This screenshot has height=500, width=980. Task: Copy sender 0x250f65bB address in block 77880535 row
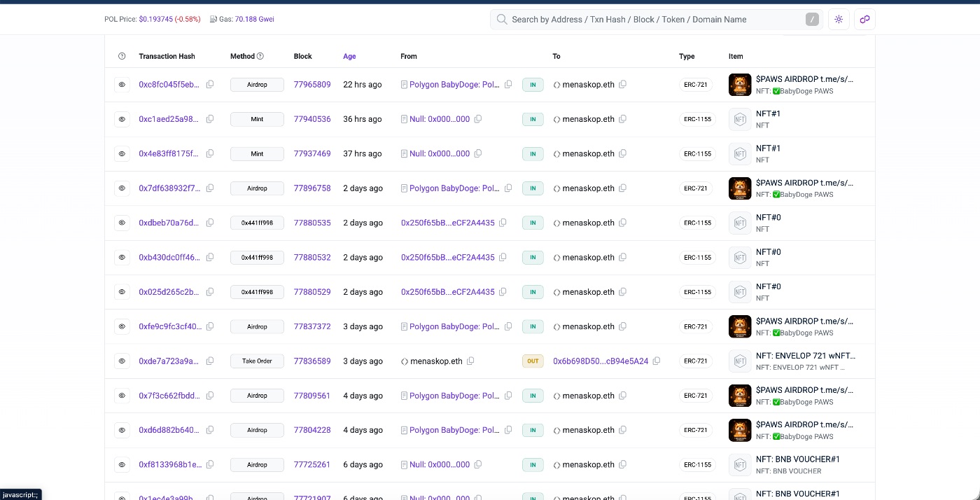pos(503,223)
